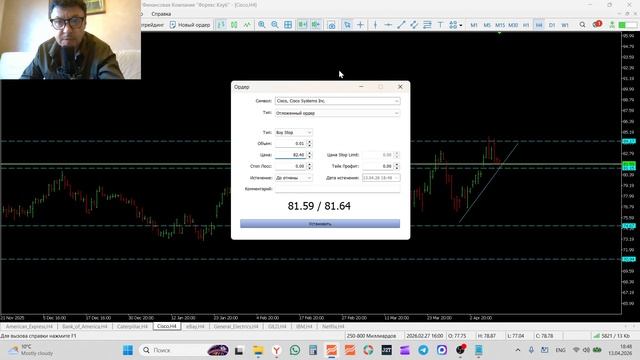Open Telegram from the taskbar
Image resolution: width=640 pixels, height=360 pixels.
[x=423, y=350]
